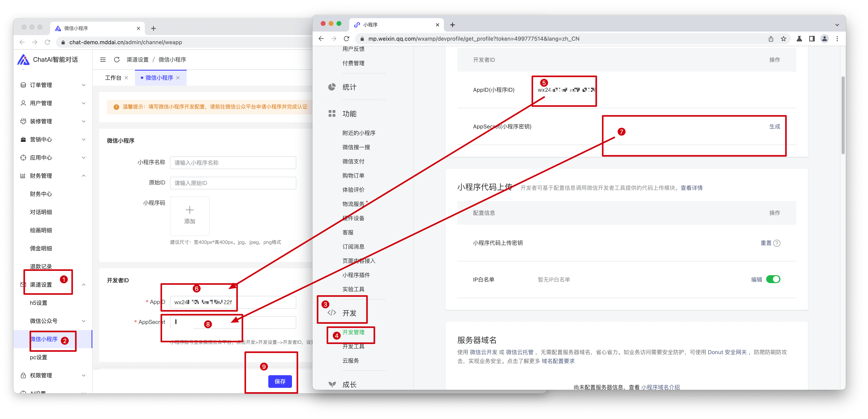This screenshot has width=868, height=419.
Task: Open pc设置 in the sidebar
Action: (39, 357)
